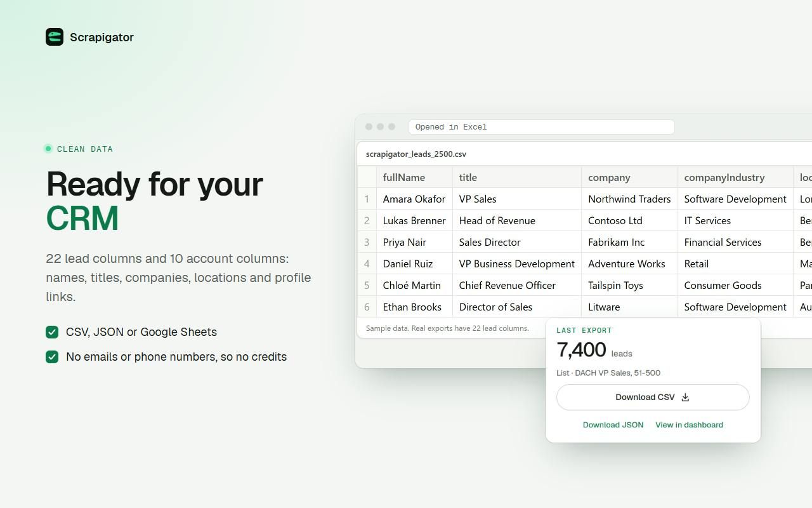The height and width of the screenshot is (508, 812).
Task: Click the Sample data footnote under the table
Action: point(447,328)
